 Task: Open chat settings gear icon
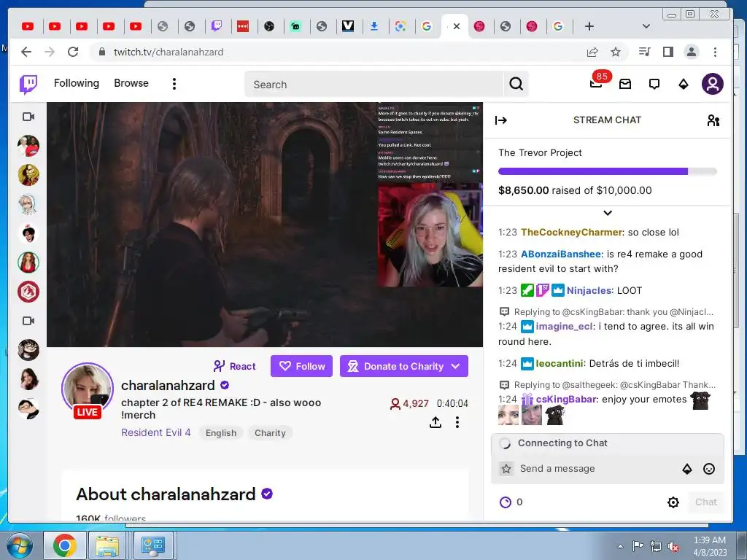click(673, 502)
